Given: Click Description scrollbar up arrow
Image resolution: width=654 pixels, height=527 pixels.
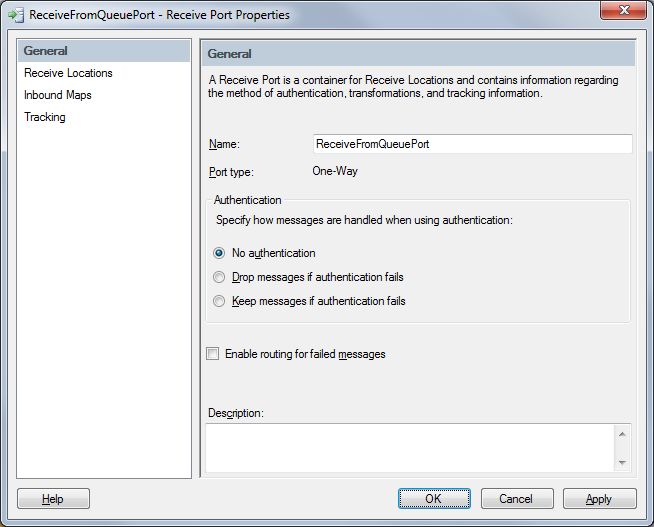Looking at the screenshot, I should pos(622,434).
